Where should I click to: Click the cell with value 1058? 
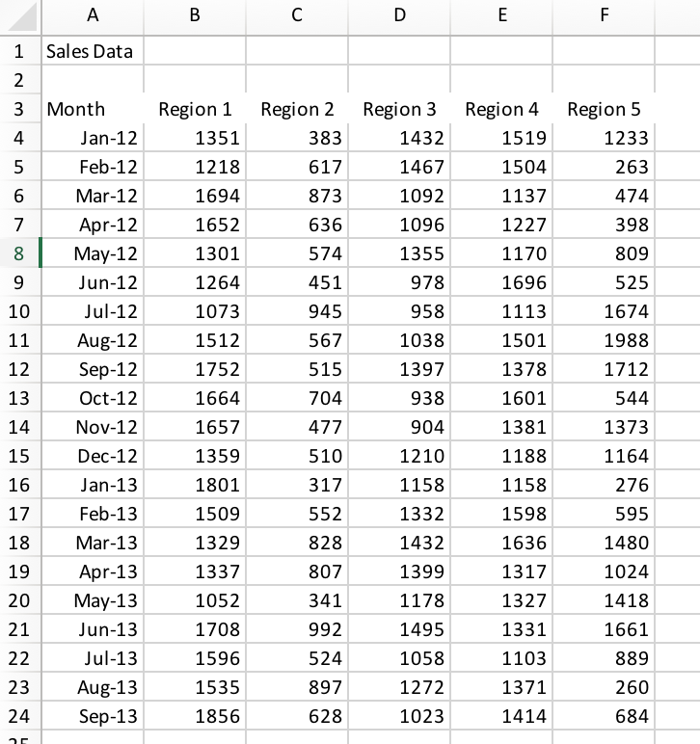[x=399, y=658]
